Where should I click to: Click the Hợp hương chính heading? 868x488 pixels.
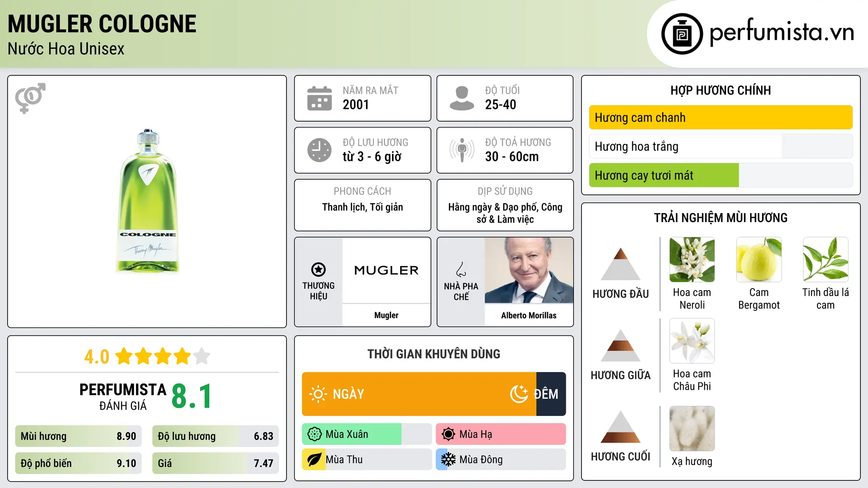coord(721,90)
